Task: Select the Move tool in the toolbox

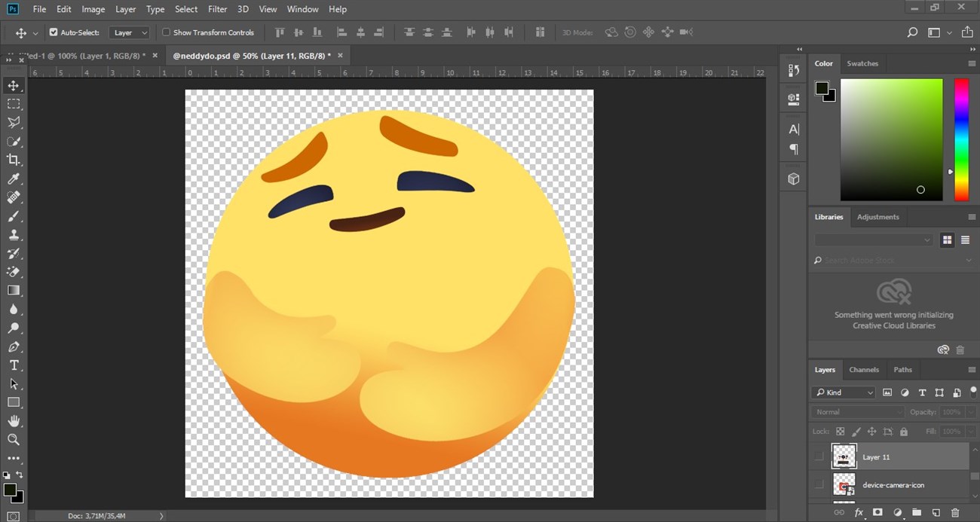Action: pyautogui.click(x=14, y=85)
